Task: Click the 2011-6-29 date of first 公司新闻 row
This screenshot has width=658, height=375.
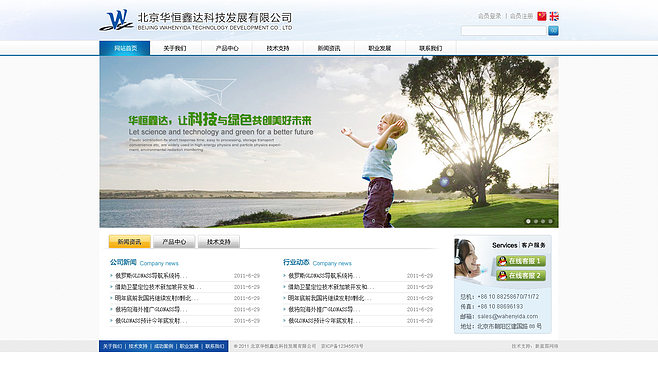Action: 247,276
